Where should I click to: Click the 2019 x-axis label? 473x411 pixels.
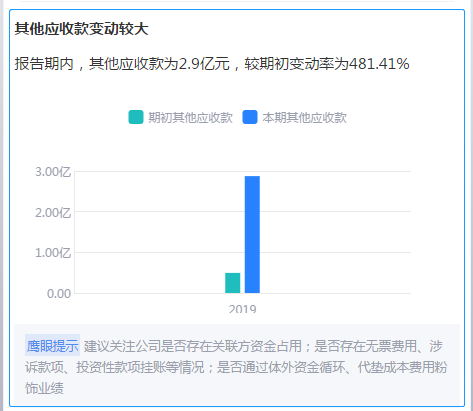point(243,309)
